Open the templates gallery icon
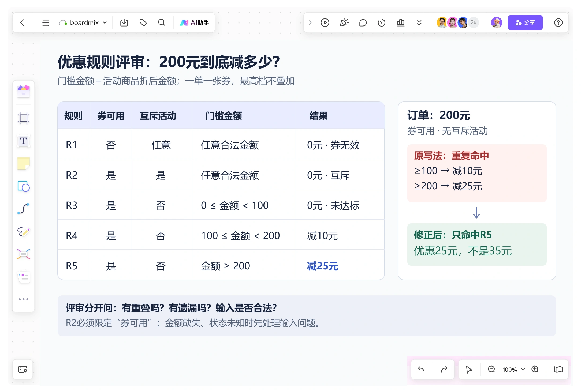Viewport: 581px width, 392px height. pos(24,91)
